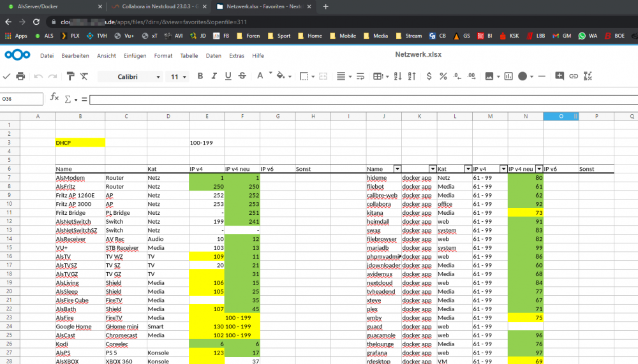Click the sum sigma icon
Screen dimensions: 638x364
point(68,99)
